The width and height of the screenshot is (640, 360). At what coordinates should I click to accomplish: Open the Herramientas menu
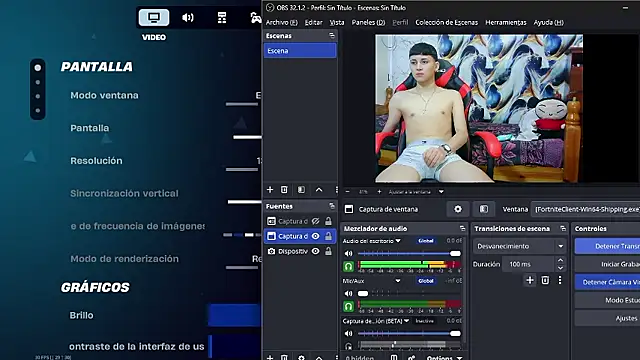(506, 22)
